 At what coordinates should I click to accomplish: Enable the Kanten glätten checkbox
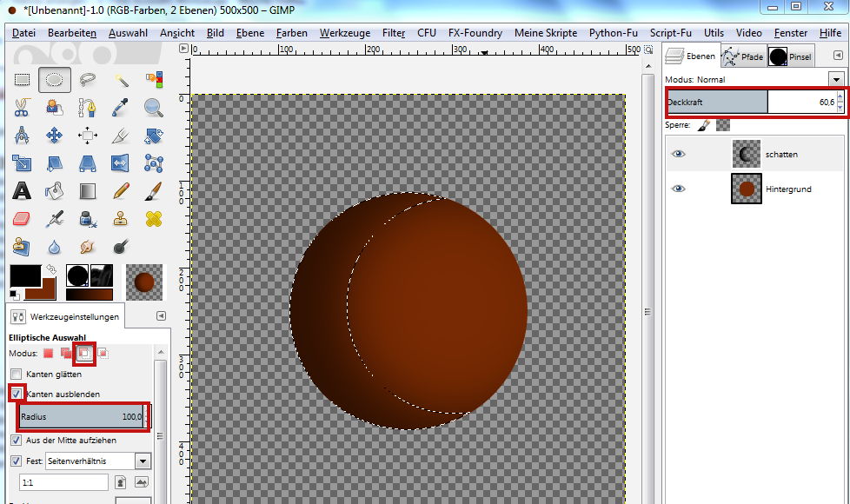pyautogui.click(x=17, y=375)
